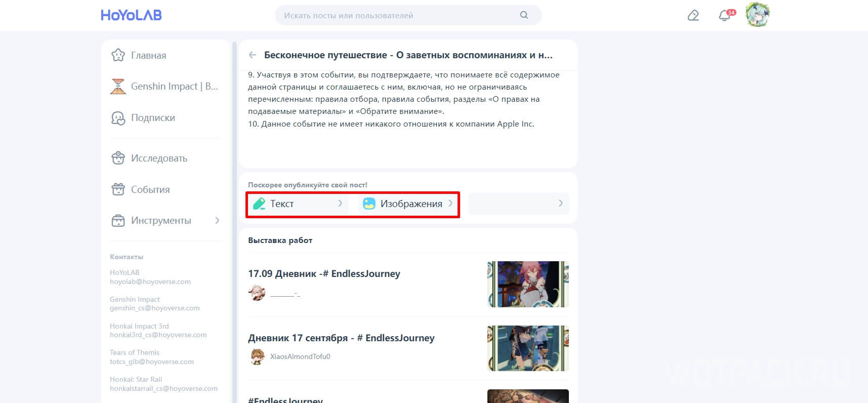Create an Изображения post
The image size is (868, 403).
(408, 204)
